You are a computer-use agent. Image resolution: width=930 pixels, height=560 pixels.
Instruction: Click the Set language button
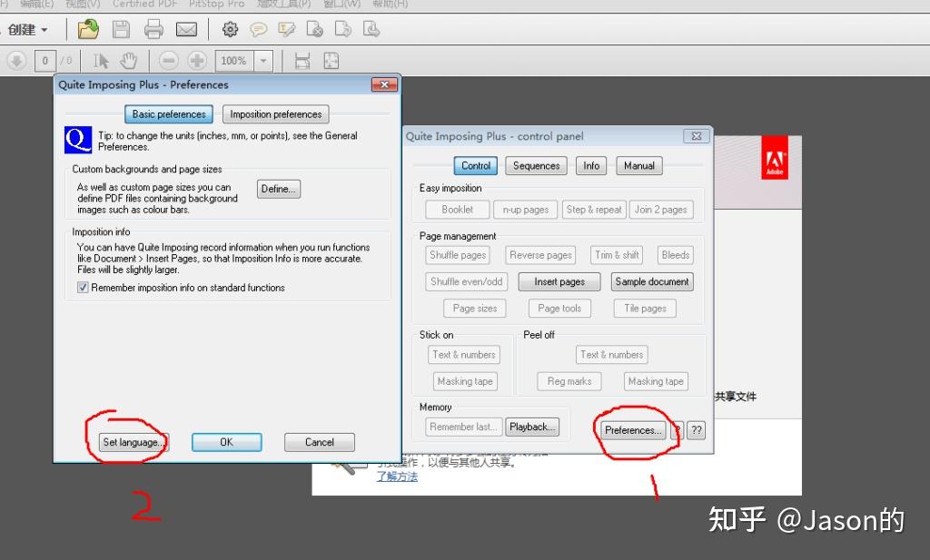click(134, 442)
